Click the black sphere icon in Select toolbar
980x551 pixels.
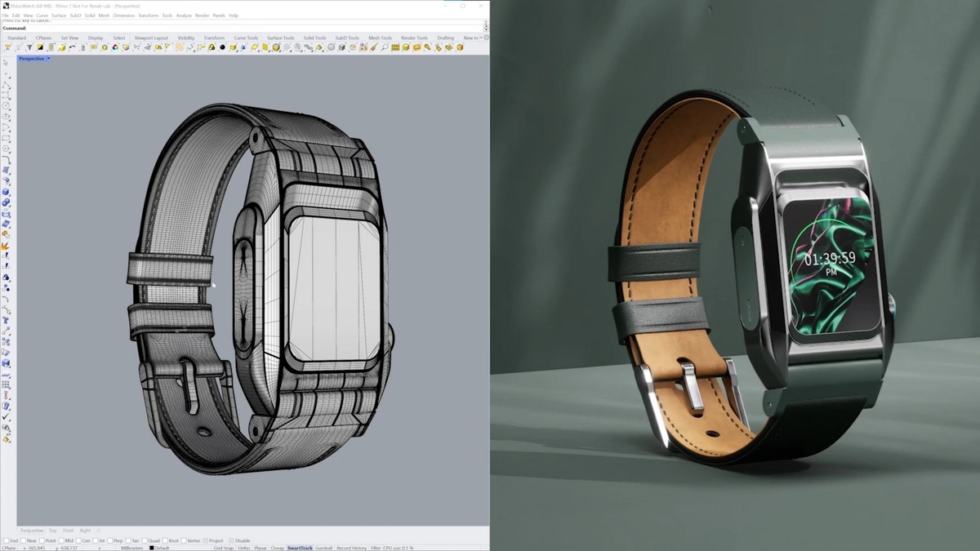[x=222, y=47]
